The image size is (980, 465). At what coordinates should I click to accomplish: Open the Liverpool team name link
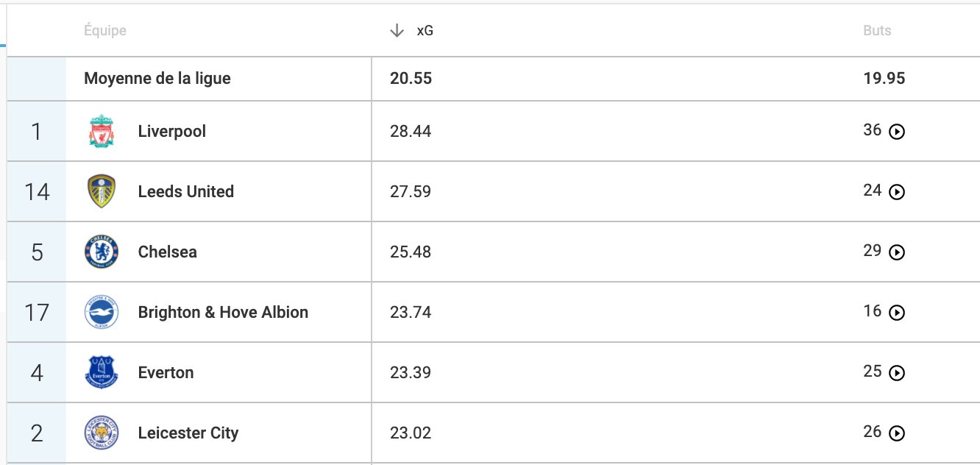tap(172, 132)
